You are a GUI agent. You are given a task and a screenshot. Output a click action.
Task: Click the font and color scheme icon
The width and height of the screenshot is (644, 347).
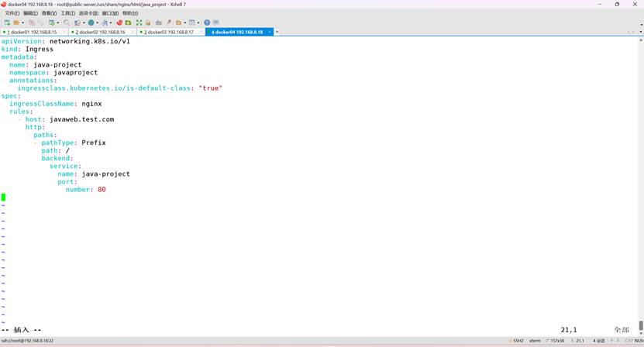click(x=105, y=22)
